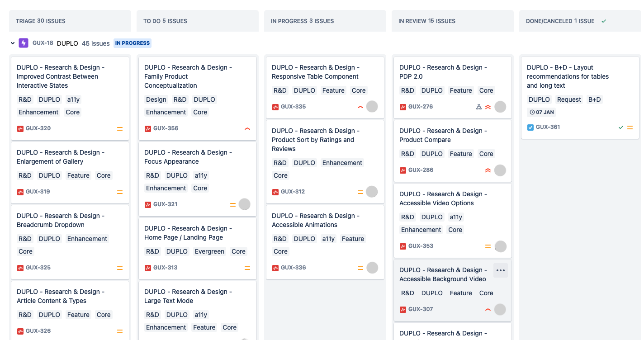Click the a11y label on GUX-321 card
Image resolution: width=644 pixels, height=340 pixels.
pos(201,175)
